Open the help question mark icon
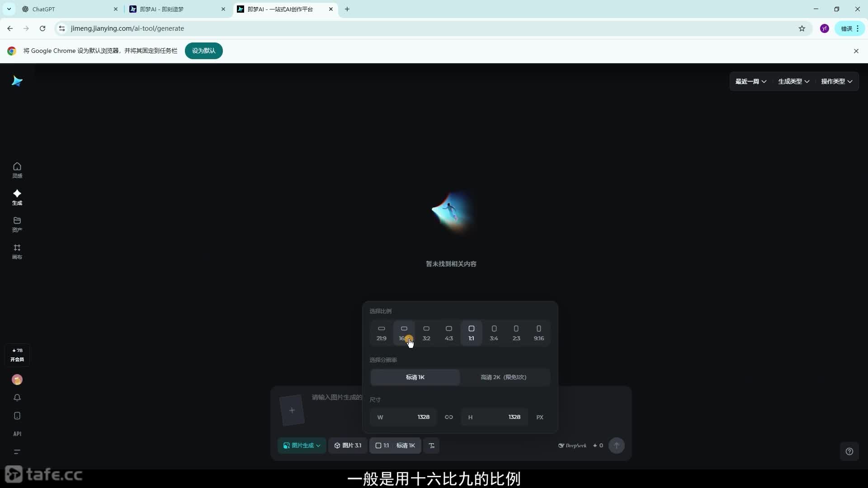The width and height of the screenshot is (868, 488). 849,451
